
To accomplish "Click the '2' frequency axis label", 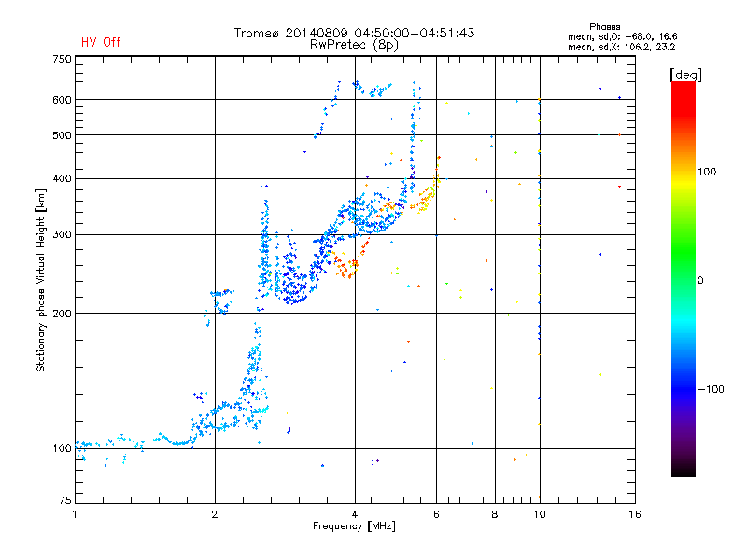I will coord(215,514).
